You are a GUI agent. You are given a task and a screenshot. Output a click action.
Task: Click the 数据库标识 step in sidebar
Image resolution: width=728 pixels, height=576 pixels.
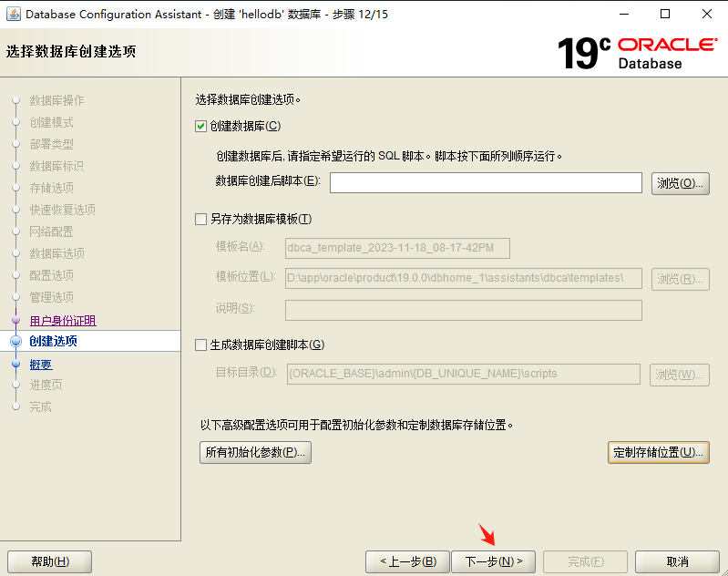(x=56, y=166)
